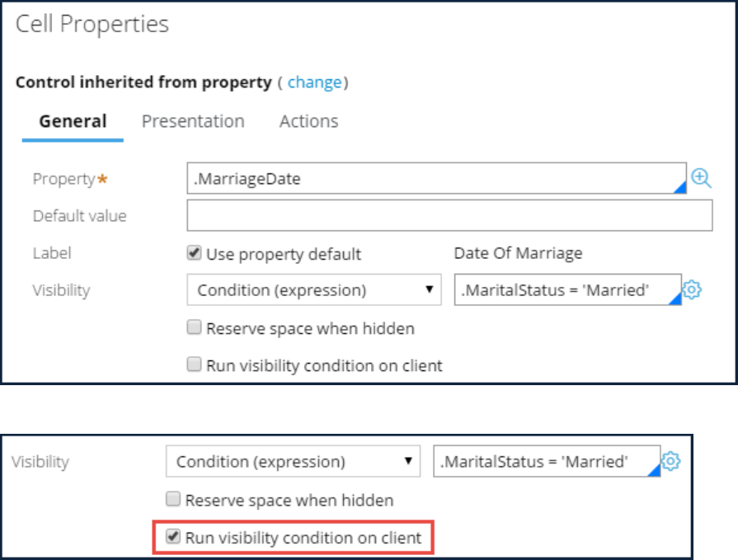Click the blue corner marker on the .MarriageDate field
Image resolution: width=738 pixels, height=560 pixels.
tap(680, 189)
